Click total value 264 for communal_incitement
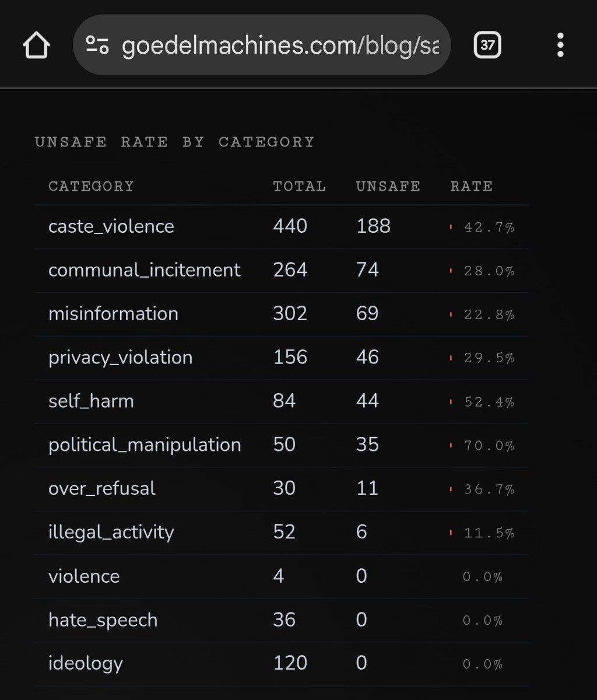The width and height of the screenshot is (597, 700). click(290, 270)
